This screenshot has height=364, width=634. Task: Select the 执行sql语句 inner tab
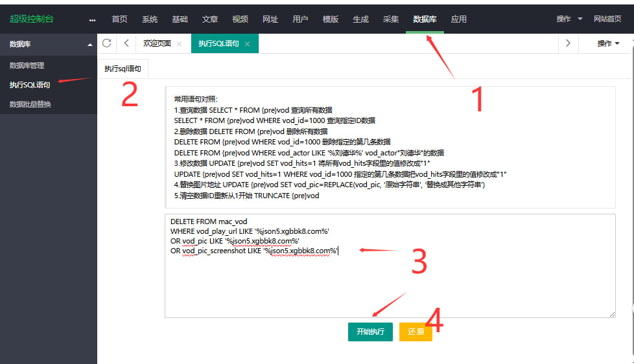pyautogui.click(x=123, y=69)
